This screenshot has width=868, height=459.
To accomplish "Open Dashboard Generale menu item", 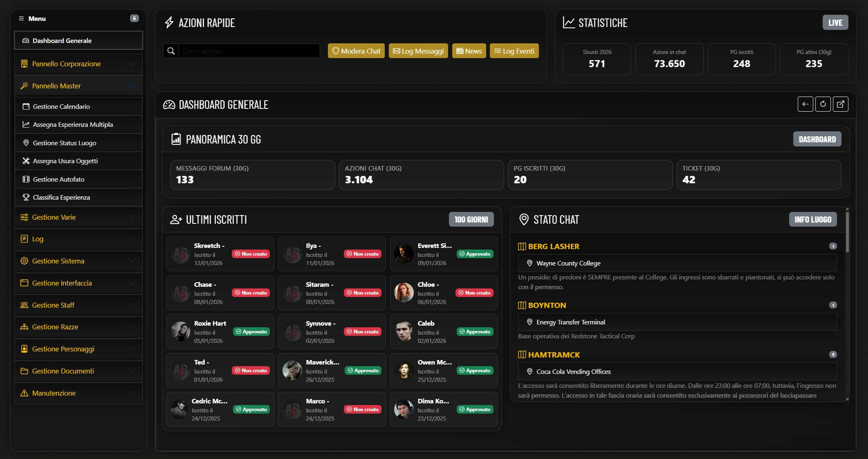I will coord(79,40).
